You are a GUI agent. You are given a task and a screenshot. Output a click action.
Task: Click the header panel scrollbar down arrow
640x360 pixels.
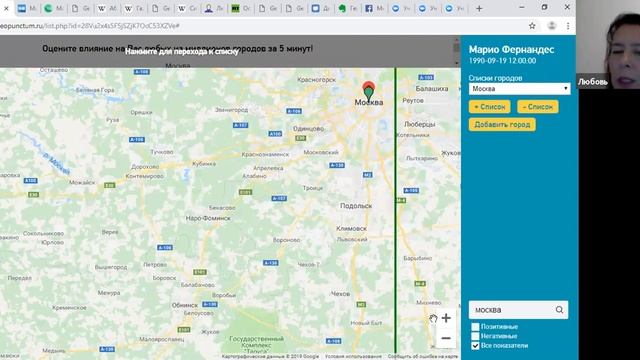(457, 63)
